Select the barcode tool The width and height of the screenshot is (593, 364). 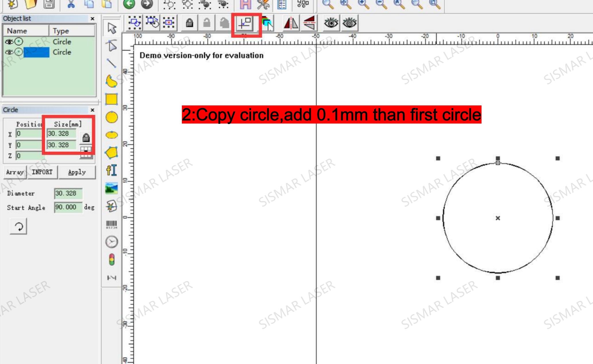click(x=111, y=224)
